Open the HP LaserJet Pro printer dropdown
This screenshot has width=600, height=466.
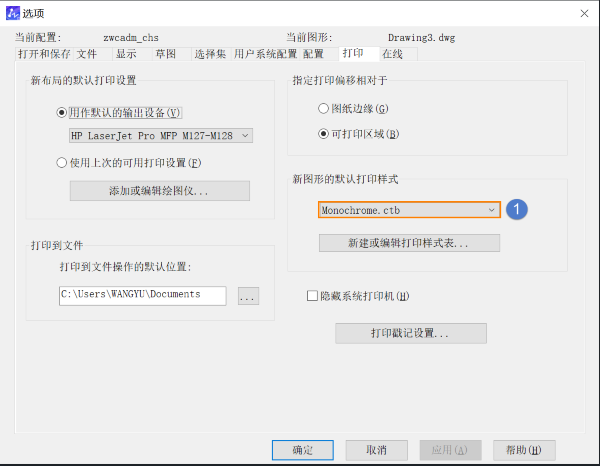click(161, 135)
